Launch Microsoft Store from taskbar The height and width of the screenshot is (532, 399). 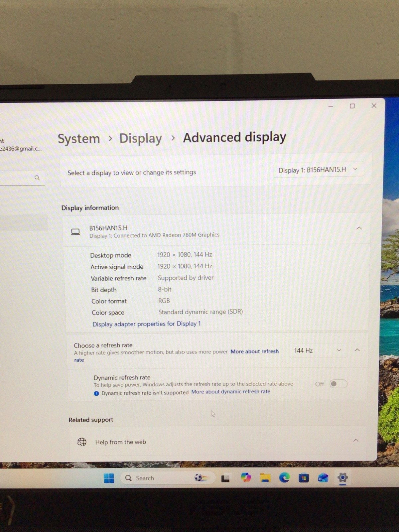pyautogui.click(x=304, y=478)
